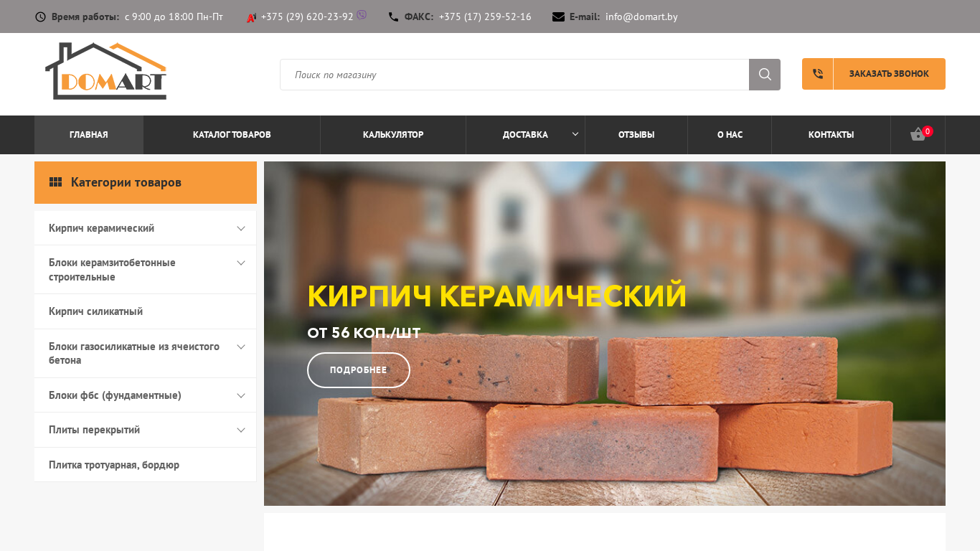Click the magnifier search button

[x=765, y=75]
